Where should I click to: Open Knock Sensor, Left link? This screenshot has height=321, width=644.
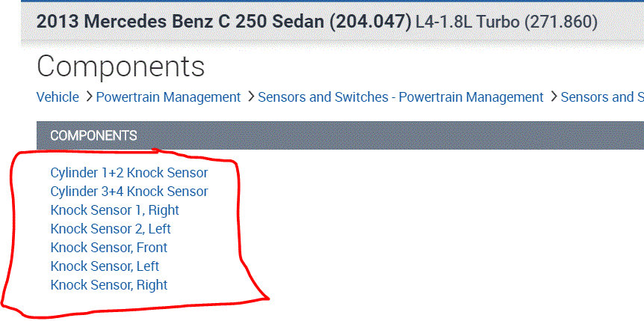[105, 266]
